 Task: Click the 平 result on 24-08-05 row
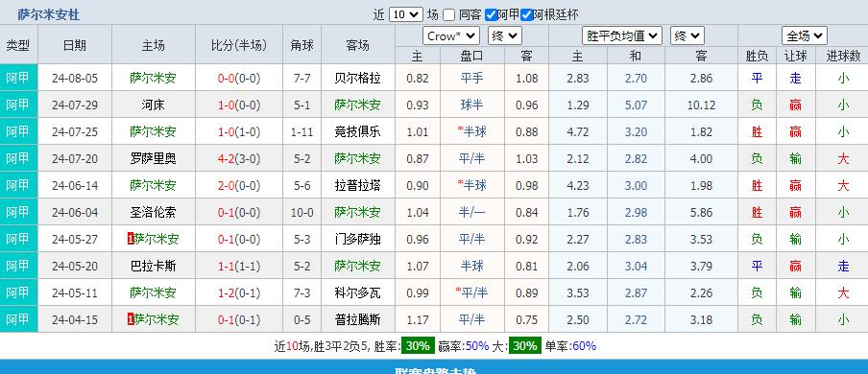click(x=757, y=78)
